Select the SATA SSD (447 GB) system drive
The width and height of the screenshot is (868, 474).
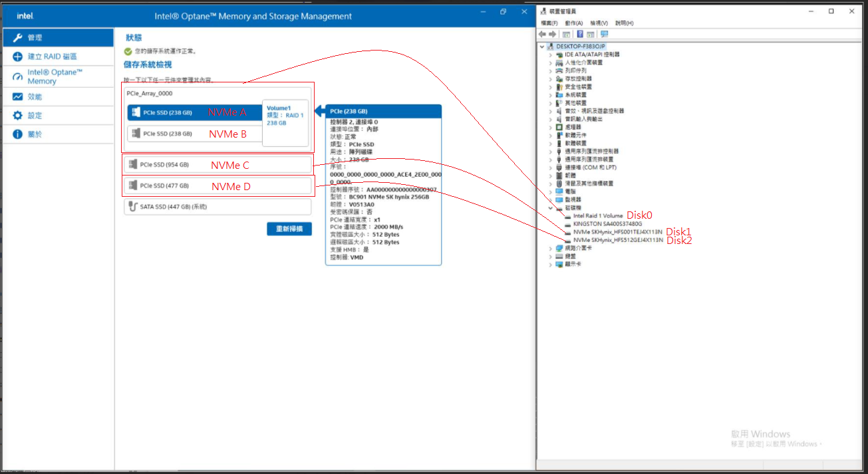(x=173, y=207)
